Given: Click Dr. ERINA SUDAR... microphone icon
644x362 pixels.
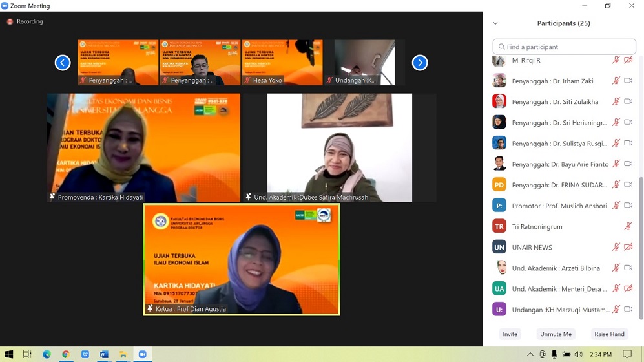Looking at the screenshot, I should [x=616, y=184].
